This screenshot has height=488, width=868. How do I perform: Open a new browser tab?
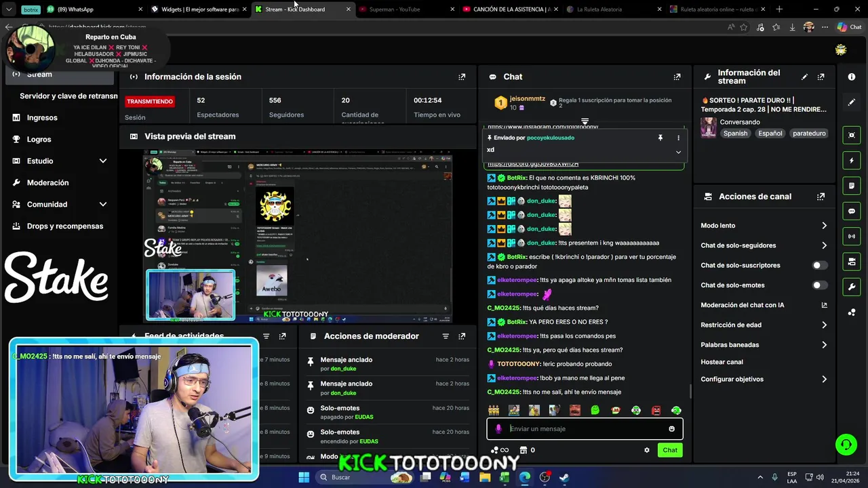[x=779, y=9]
